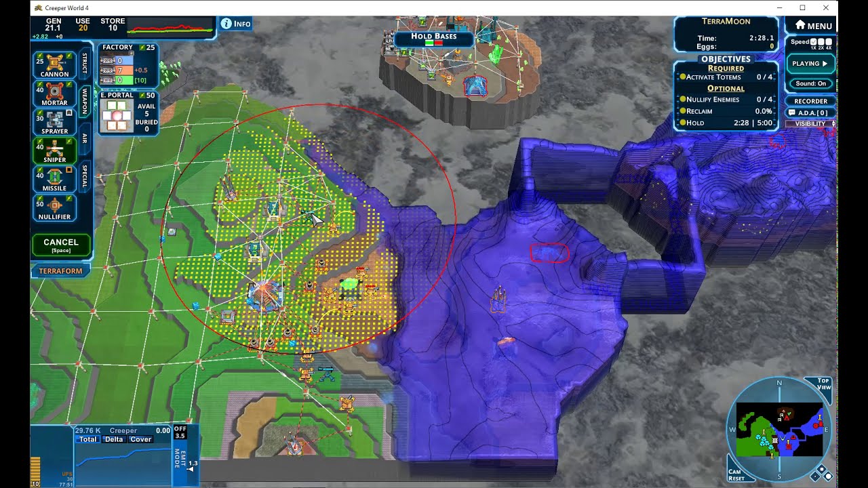Click the GEN energy readout
This screenshot has height=488, width=868.
click(x=53, y=24)
